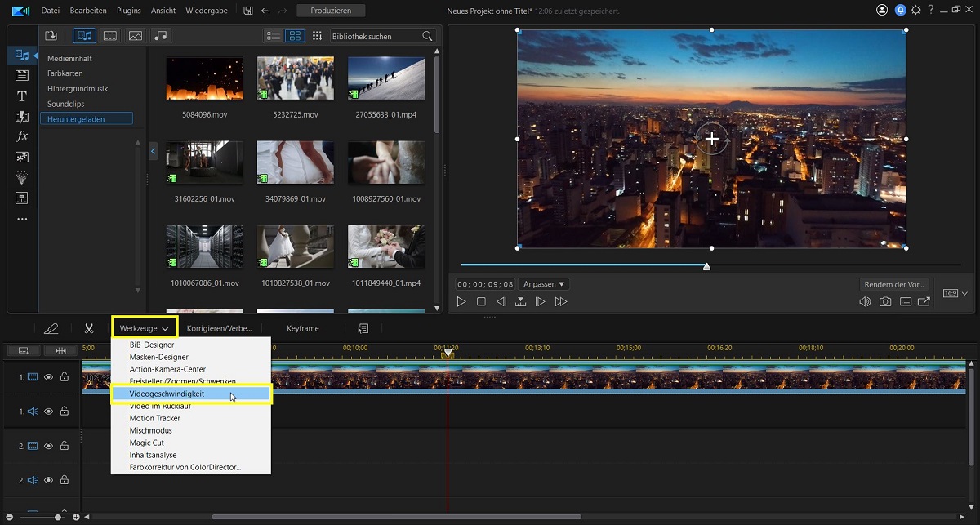The width and height of the screenshot is (980, 525).
Task: Open the Title room text icon
Action: pos(22,96)
